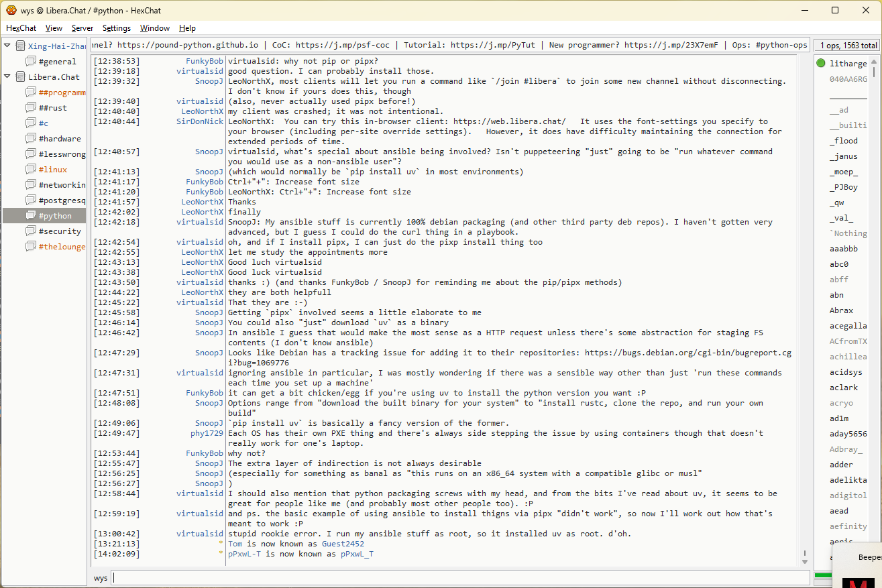This screenshot has width=882, height=588.
Task: Collapse the Xing-Hai-Zhan network tree
Action: click(x=7, y=46)
